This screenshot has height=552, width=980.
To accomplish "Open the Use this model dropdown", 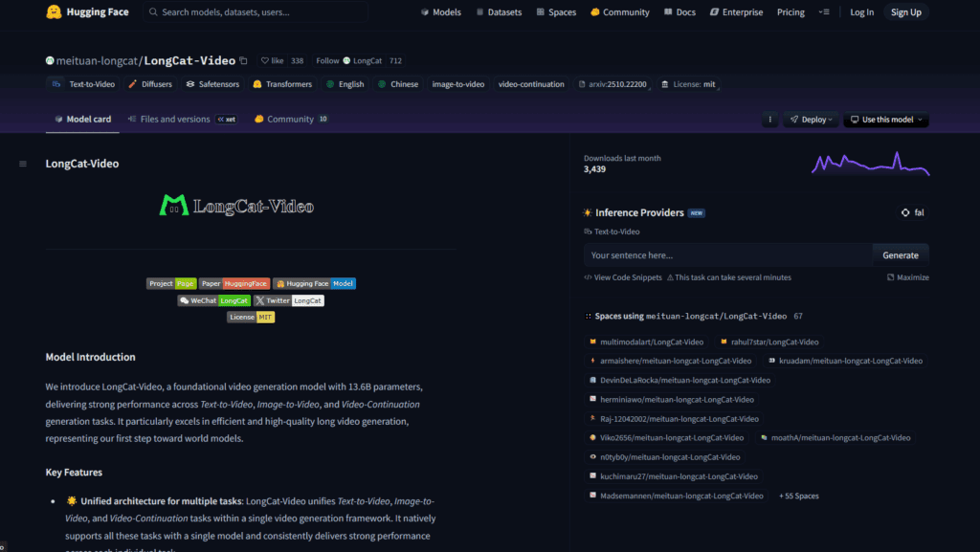I will [x=886, y=120].
